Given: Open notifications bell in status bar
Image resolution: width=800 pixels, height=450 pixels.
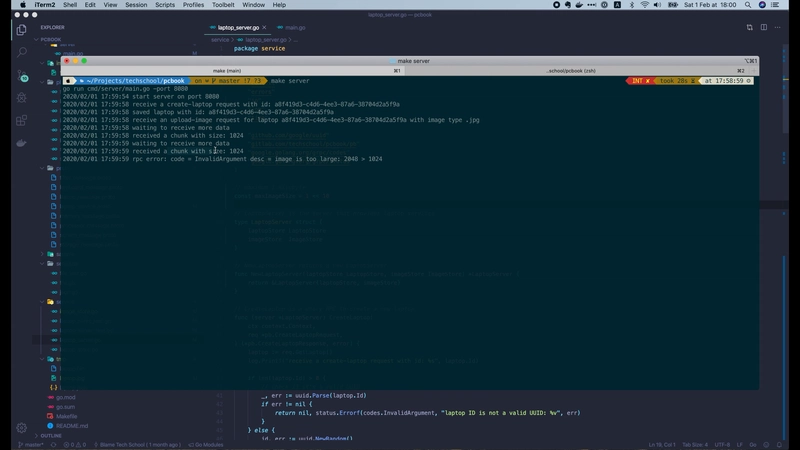Looking at the screenshot, I should pos(779,445).
